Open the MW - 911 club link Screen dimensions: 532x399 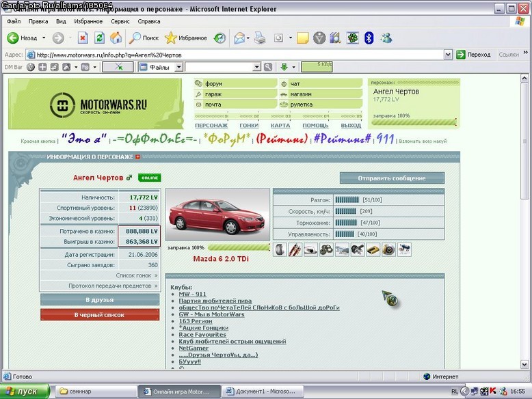pos(192,294)
